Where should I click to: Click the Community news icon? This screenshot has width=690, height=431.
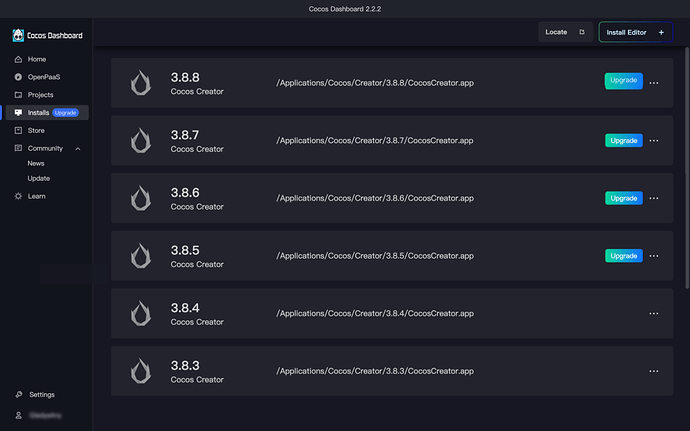coord(18,148)
